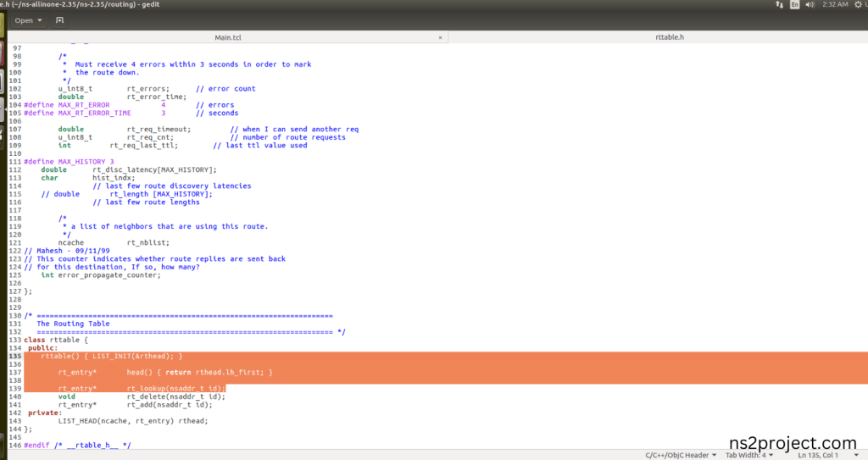Click 'rt_req_last_ttl;' variable
The image size is (868, 460).
[x=144, y=146]
